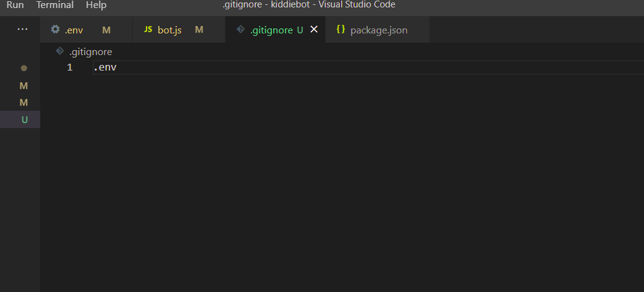644x292 pixels.
Task: Open the sidebar ellipsis more actions menu
Action: pos(22,29)
